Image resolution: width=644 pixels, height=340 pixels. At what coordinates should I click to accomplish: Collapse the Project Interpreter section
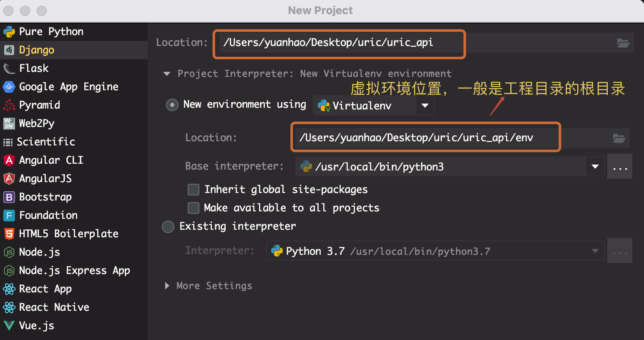(x=167, y=74)
